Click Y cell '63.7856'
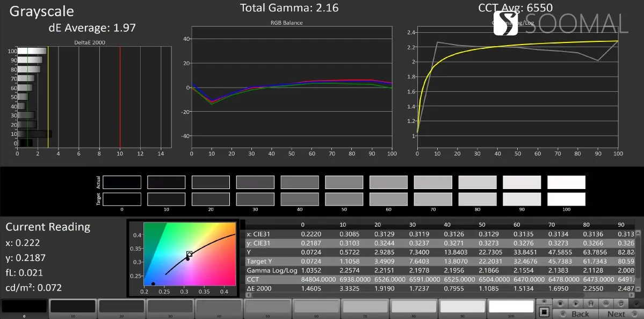The image size is (644, 319). (595, 252)
